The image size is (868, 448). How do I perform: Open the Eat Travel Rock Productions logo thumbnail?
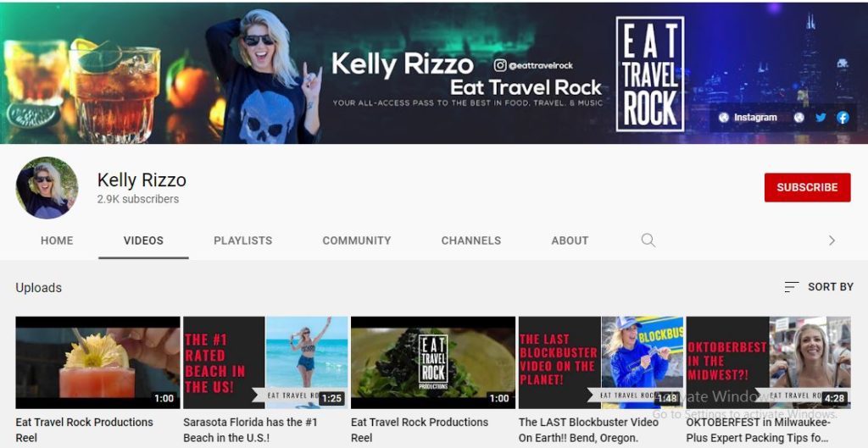coord(433,362)
